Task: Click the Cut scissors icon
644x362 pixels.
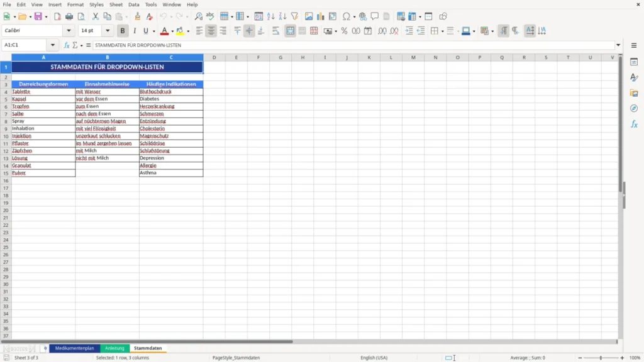Action: point(96,16)
